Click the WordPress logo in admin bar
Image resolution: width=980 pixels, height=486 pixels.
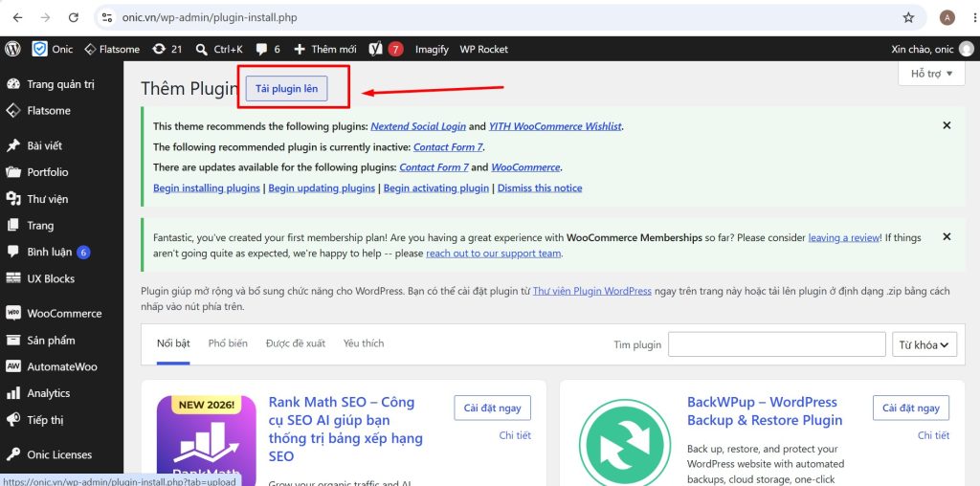point(13,49)
